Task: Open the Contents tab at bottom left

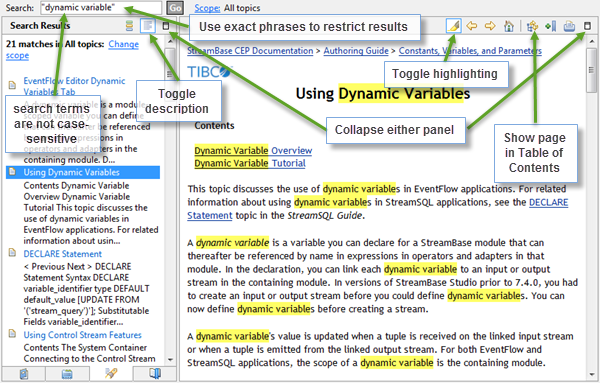Action: tap(24, 373)
